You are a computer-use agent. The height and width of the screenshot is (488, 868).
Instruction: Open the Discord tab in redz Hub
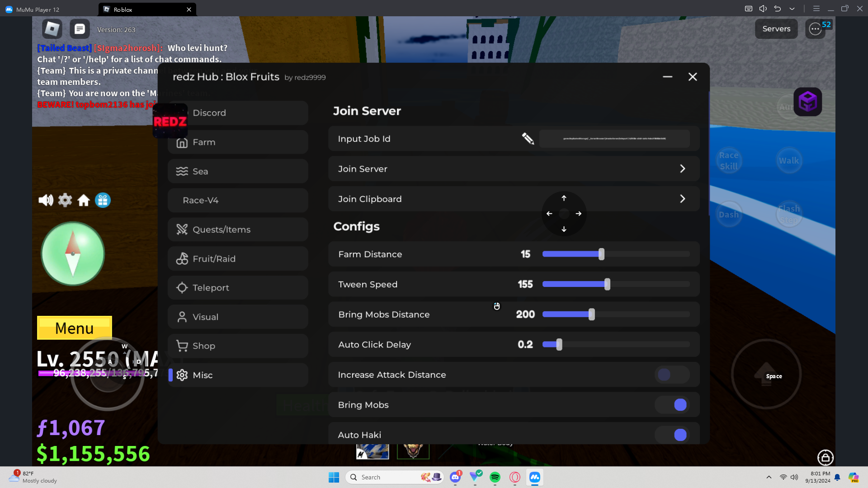(238, 113)
